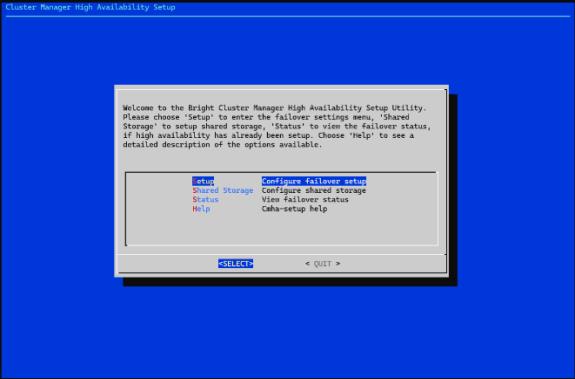Click the red hotkey letter S of Status
This screenshot has width=575, height=379.
195,200
